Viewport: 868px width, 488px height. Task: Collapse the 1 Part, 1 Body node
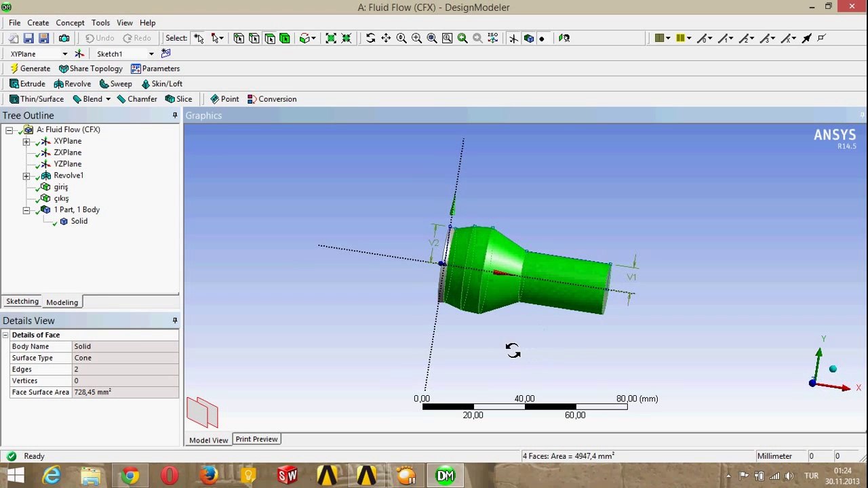26,210
